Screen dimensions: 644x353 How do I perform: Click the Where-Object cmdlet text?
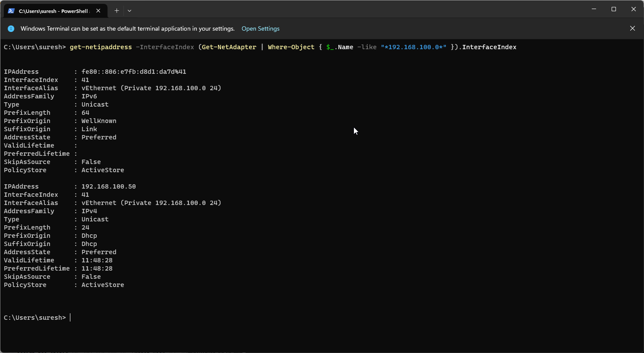[291, 47]
